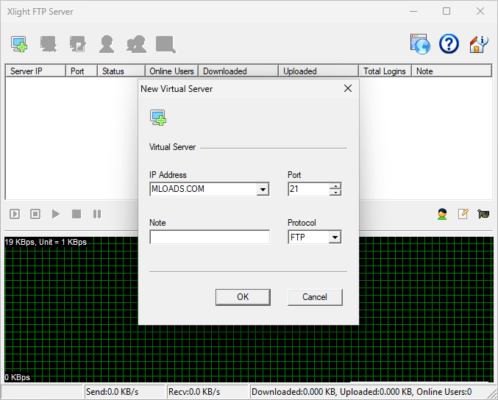The height and width of the screenshot is (400, 498).
Task: Close the Xlight FTP Server main window
Action: (480, 11)
